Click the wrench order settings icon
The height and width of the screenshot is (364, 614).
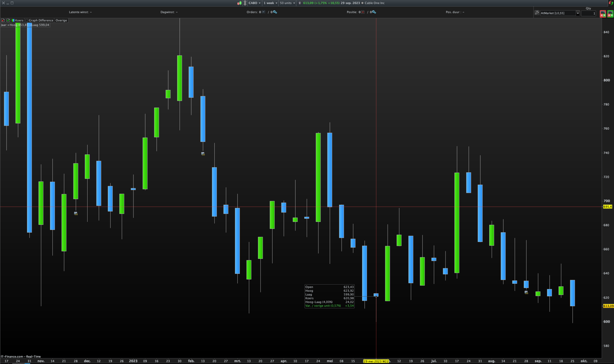537,13
